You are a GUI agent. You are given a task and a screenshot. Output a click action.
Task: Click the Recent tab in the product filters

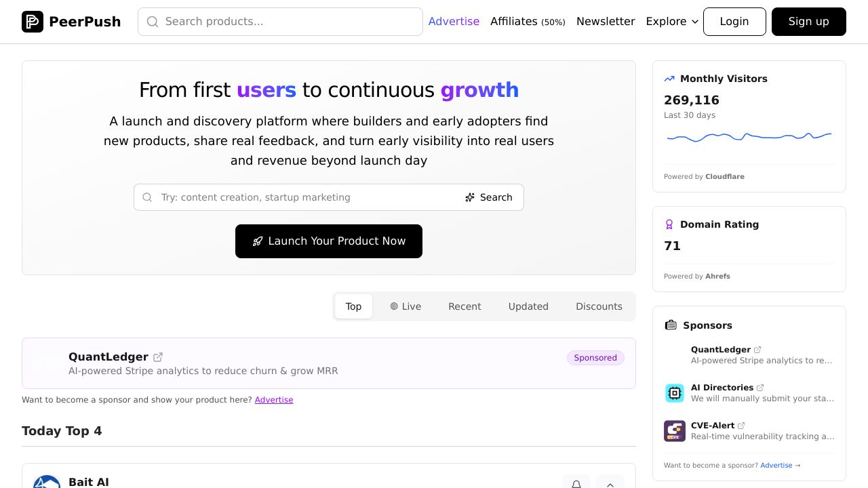tap(465, 306)
